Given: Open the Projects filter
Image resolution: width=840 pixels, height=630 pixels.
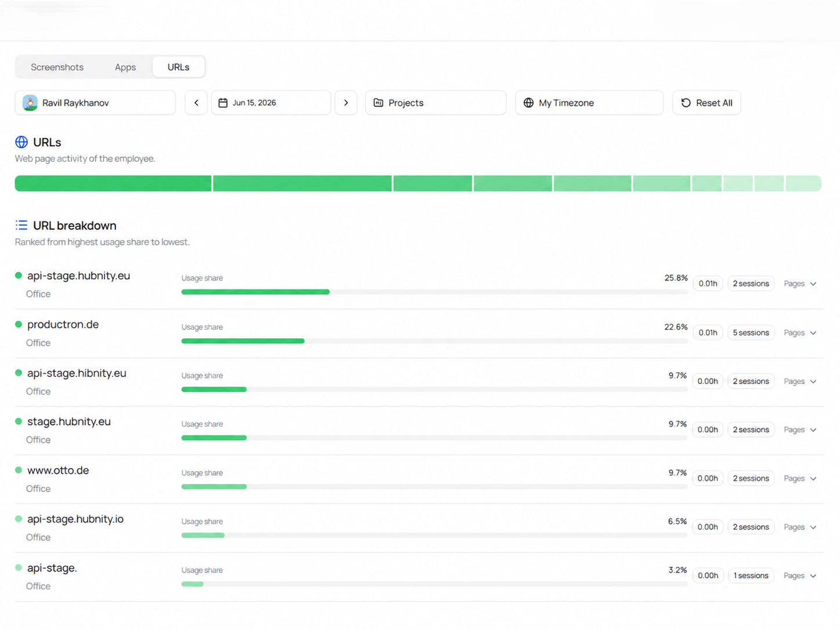Looking at the screenshot, I should point(436,103).
